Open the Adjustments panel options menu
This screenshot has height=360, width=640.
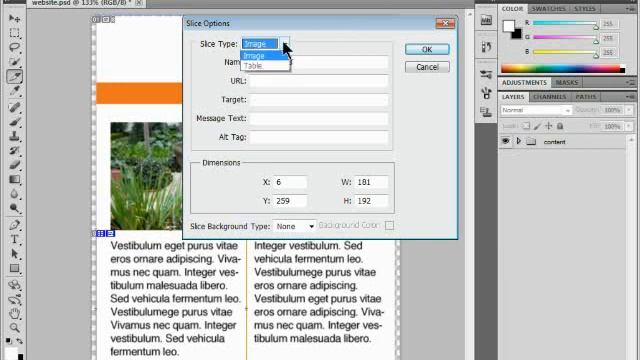click(631, 82)
